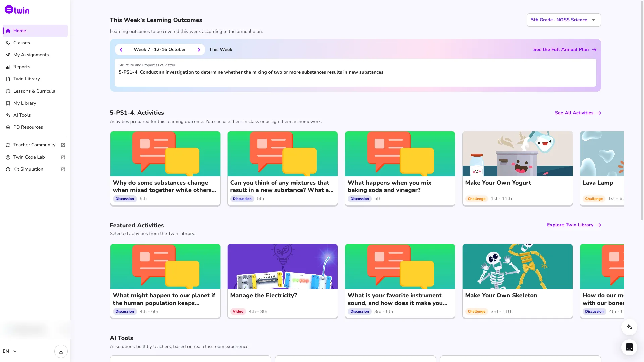Open the human population discussion card

(165, 281)
